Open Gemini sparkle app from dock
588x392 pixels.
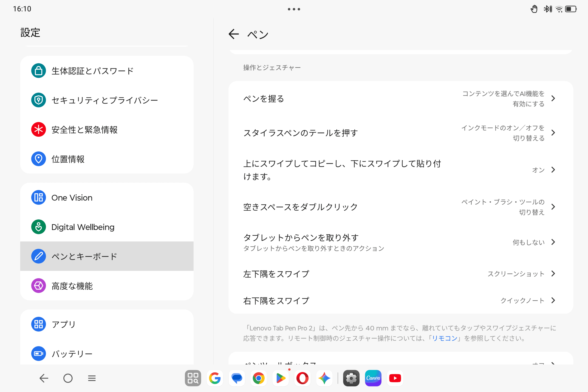point(324,378)
